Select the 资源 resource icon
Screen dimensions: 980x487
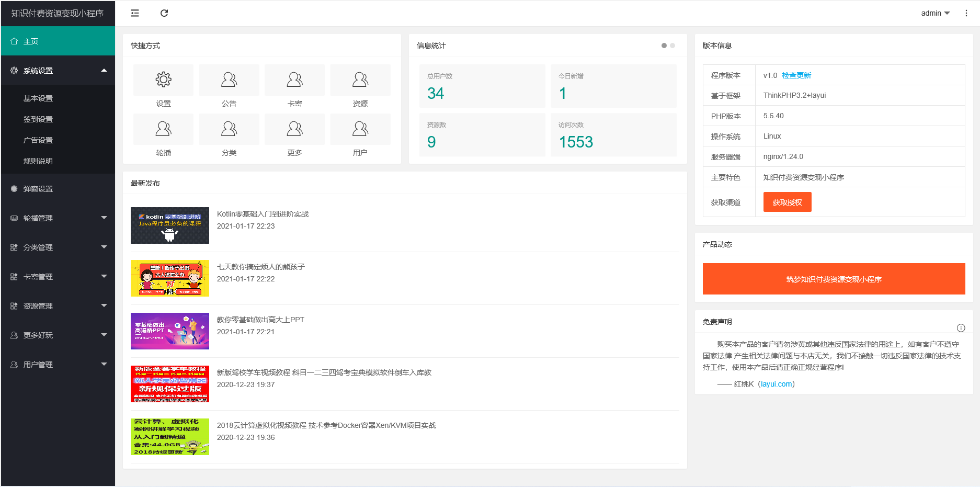tap(360, 80)
